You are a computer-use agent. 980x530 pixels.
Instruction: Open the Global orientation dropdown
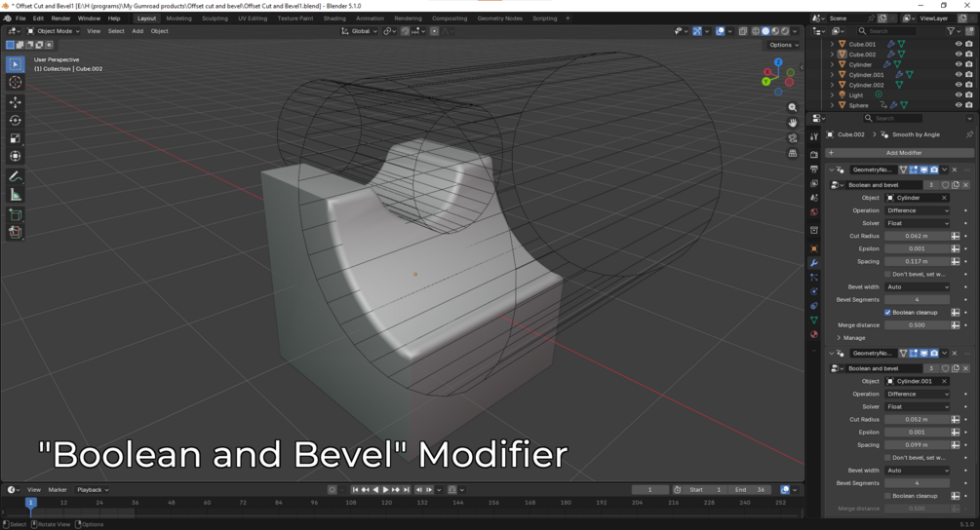[x=360, y=31]
